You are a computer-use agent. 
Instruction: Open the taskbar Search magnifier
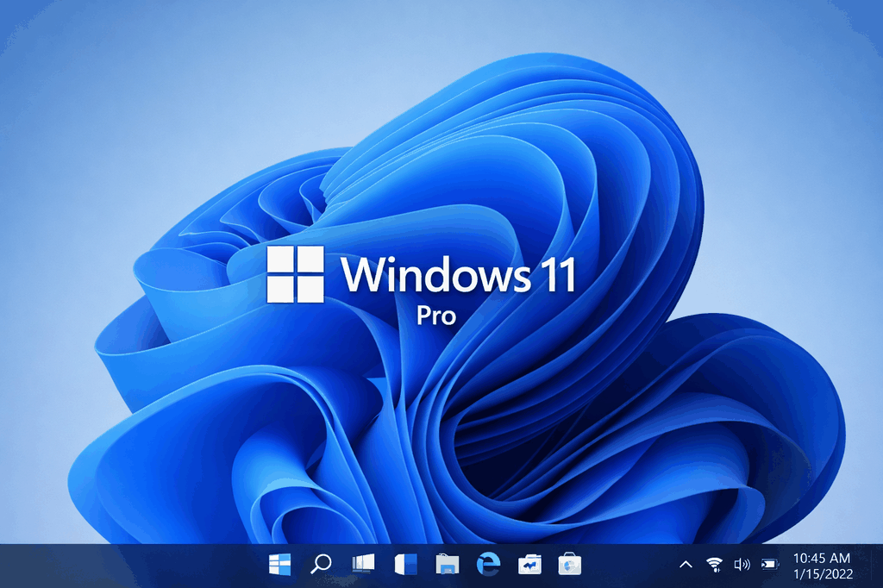coord(321,565)
